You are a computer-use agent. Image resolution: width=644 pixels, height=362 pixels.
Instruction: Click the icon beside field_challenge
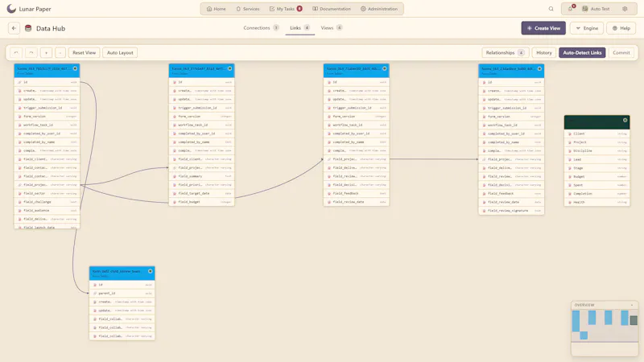pos(19,202)
